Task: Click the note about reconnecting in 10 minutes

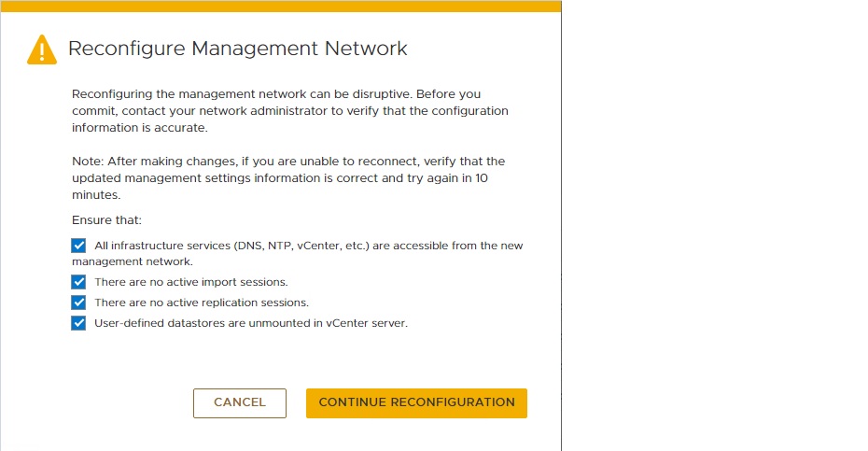Action: 288,177
